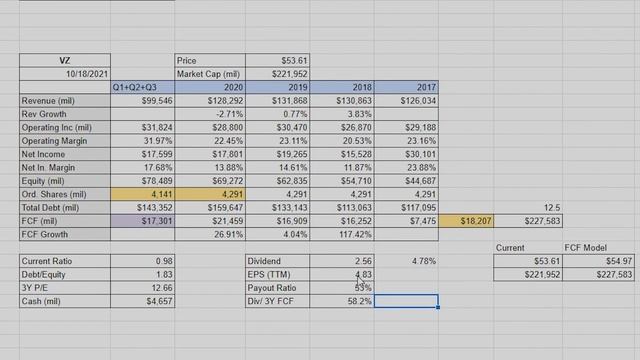Select the Cash value $4,657
The height and width of the screenshot is (360, 640).
(x=142, y=301)
